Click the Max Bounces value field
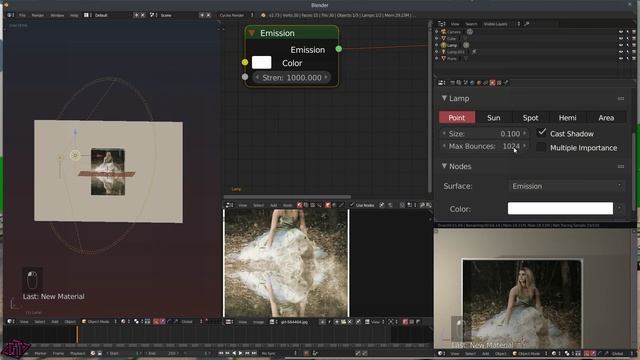Screen dimensions: 640x360 484,146
